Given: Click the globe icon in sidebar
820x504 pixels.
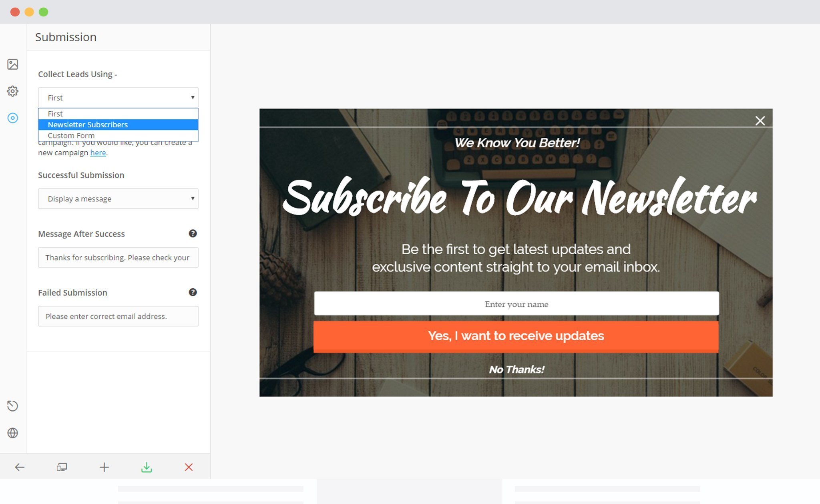Looking at the screenshot, I should point(13,433).
